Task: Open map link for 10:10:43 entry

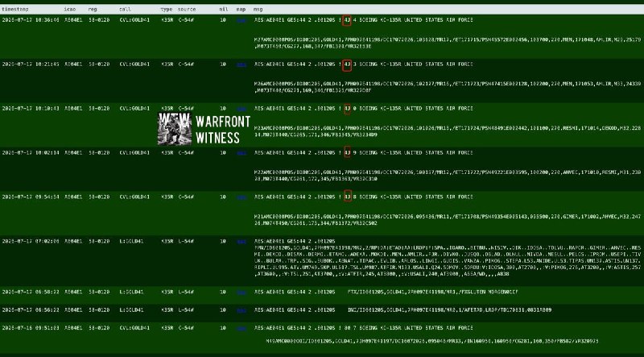Action: pyautogui.click(x=242, y=109)
